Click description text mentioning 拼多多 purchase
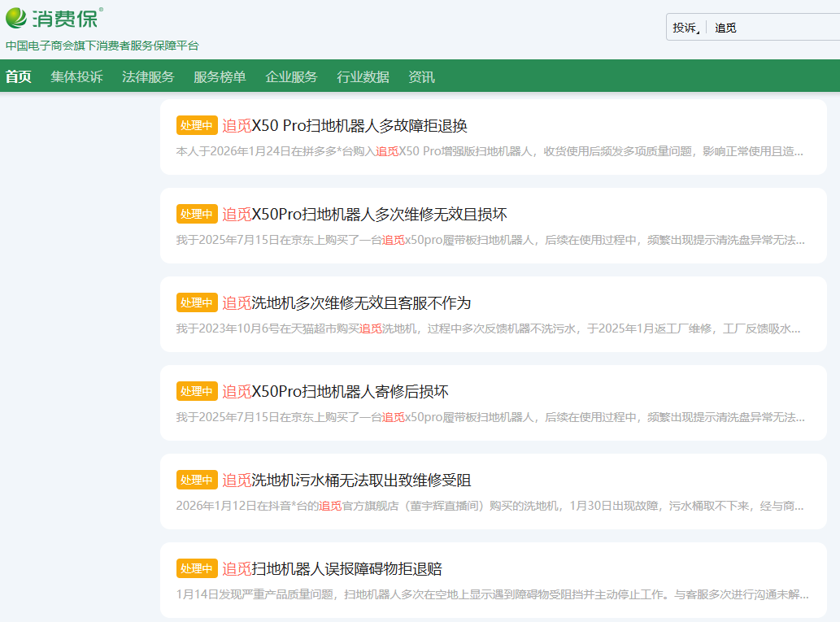840x622 pixels. coord(490,151)
